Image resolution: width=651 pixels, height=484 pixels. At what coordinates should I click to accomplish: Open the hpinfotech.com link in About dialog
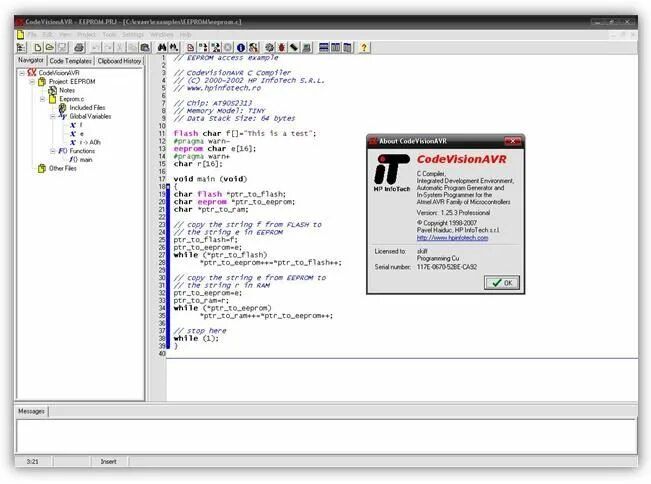[452, 238]
